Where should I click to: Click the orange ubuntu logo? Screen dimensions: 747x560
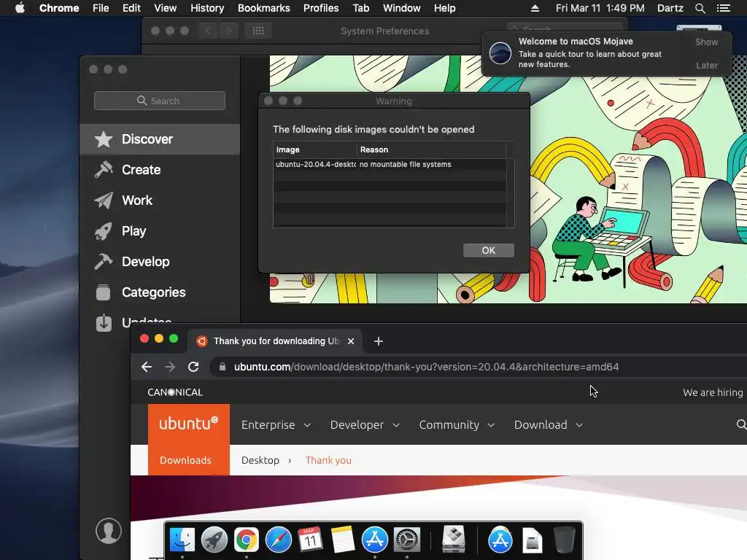[189, 424]
